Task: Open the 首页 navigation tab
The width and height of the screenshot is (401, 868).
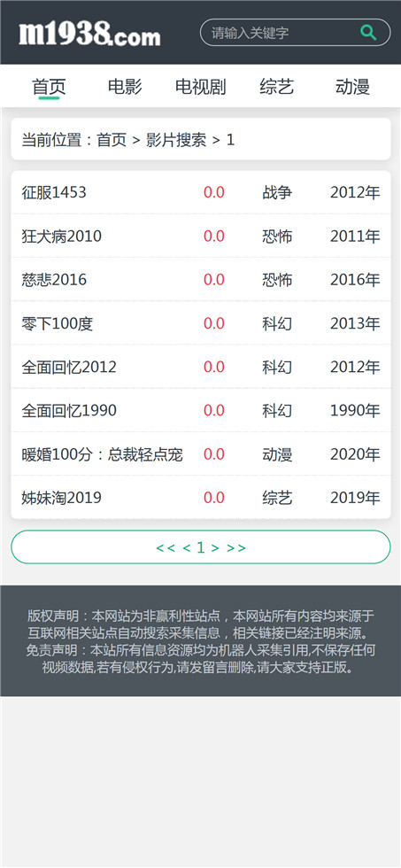Action: 50,87
